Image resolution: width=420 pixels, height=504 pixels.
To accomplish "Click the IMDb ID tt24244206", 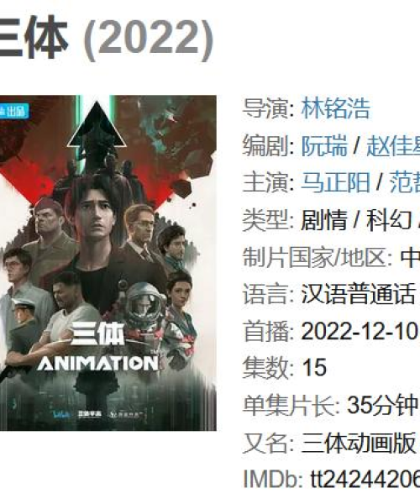I will 365,479.
